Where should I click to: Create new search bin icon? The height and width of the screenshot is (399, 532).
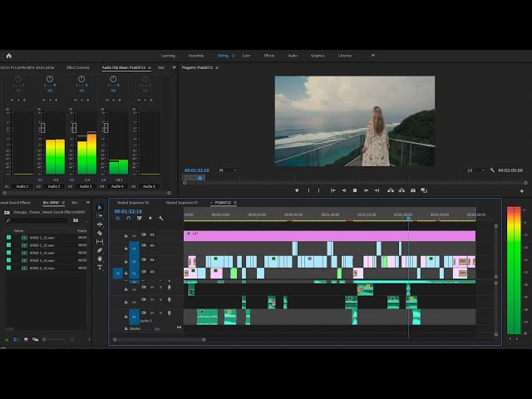coord(76,220)
